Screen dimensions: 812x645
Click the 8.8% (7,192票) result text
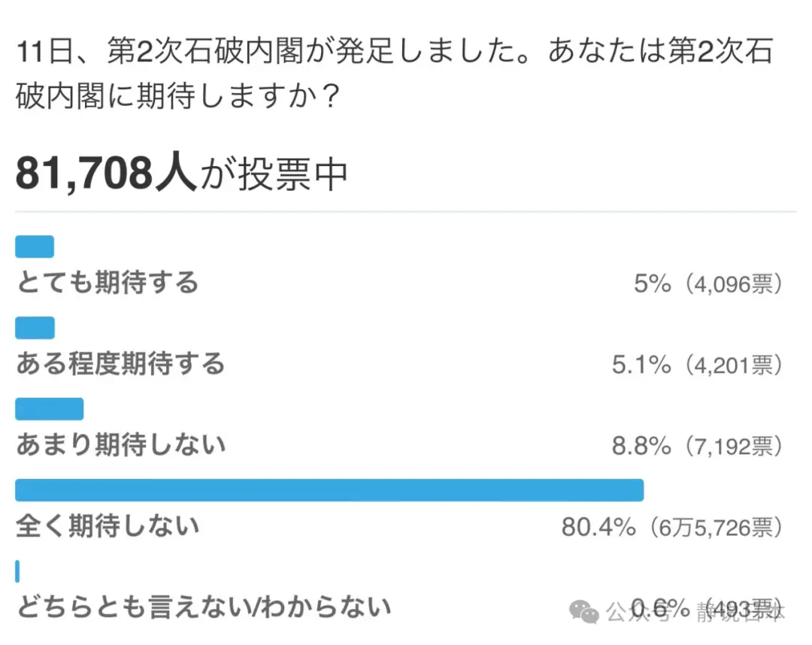[697, 446]
